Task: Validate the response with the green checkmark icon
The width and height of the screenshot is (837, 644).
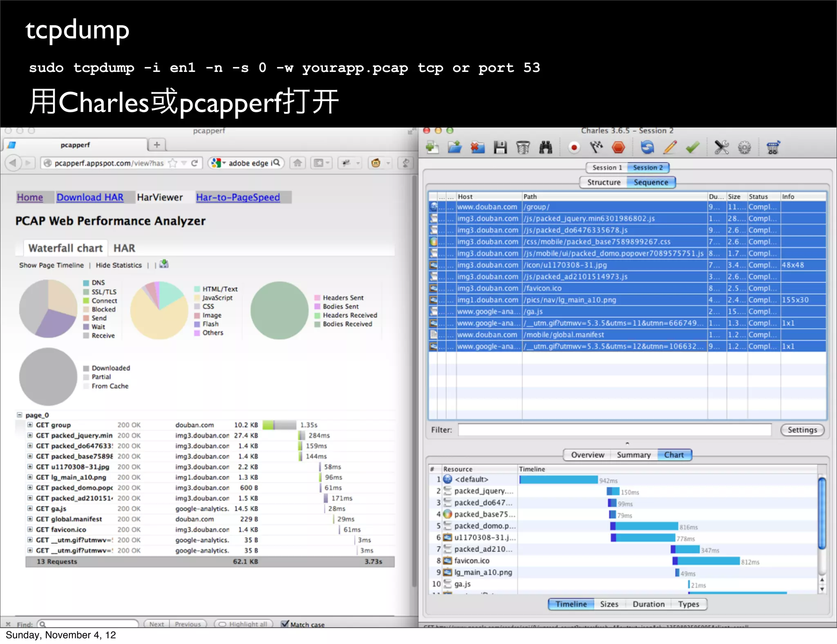Action: click(692, 148)
